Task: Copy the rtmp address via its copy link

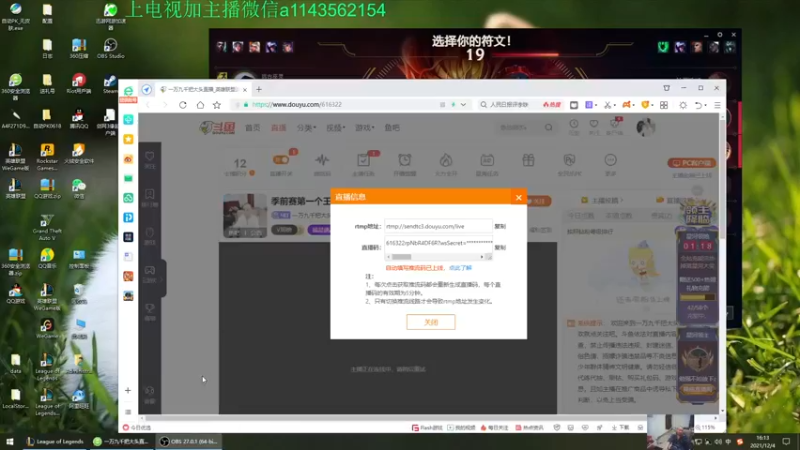Action: click(x=500, y=226)
